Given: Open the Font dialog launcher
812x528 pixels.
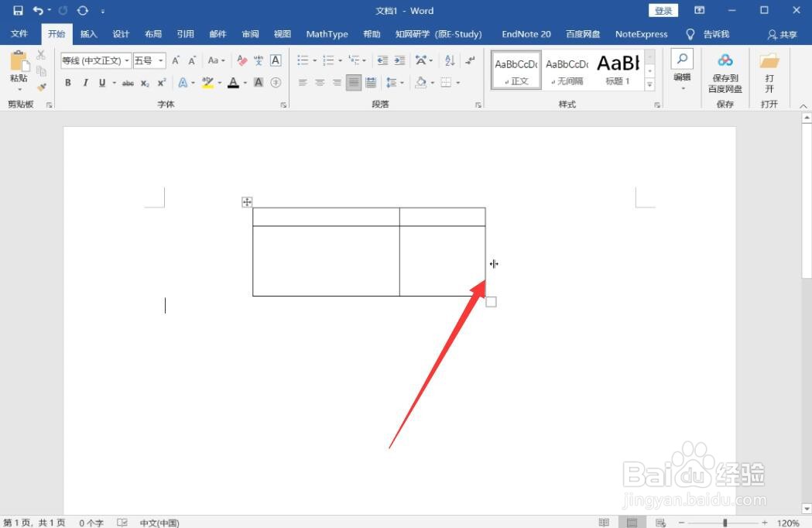Looking at the screenshot, I should (283, 105).
